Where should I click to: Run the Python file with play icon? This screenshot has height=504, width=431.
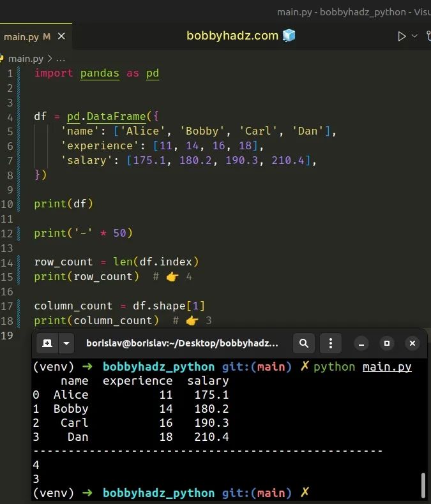click(x=402, y=36)
